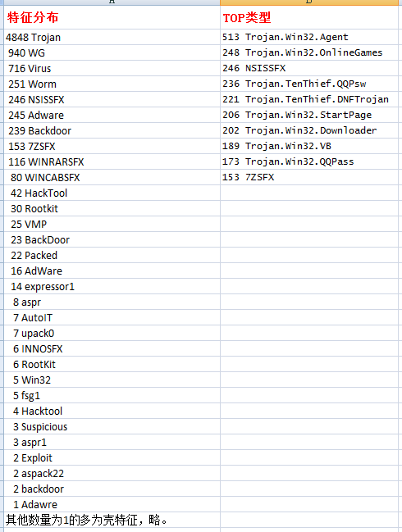Click the 6 INNOSFX cell

click(112, 348)
